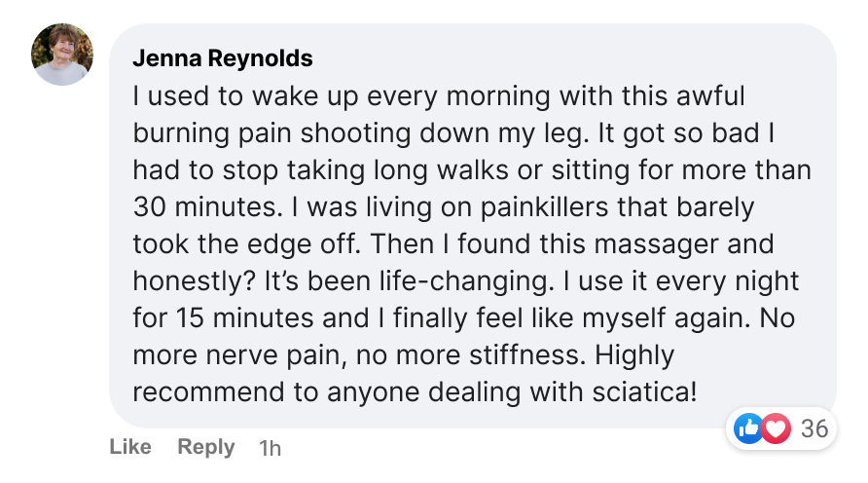Open the 36 reactions count
The width and height of the screenshot is (868, 483).
[x=814, y=427]
